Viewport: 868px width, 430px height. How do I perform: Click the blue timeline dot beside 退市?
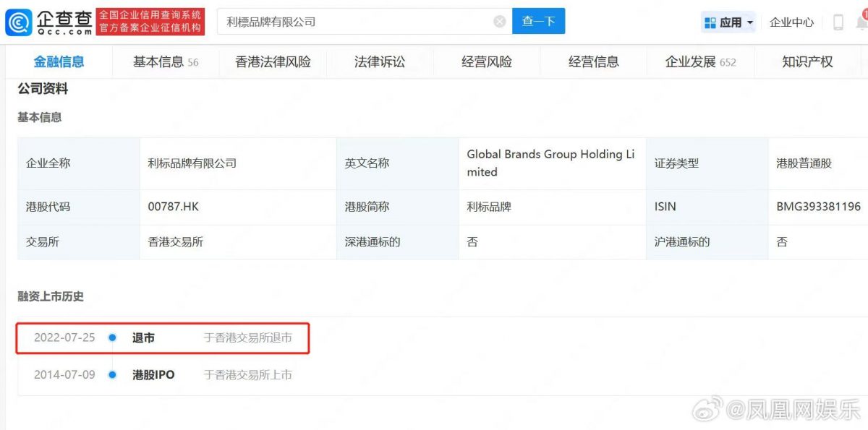coord(112,337)
